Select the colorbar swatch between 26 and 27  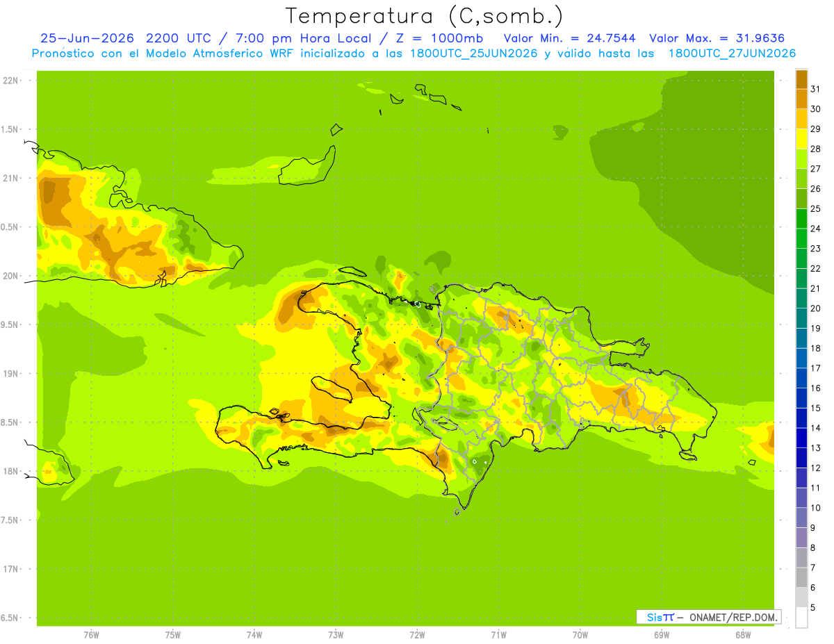[801, 179]
